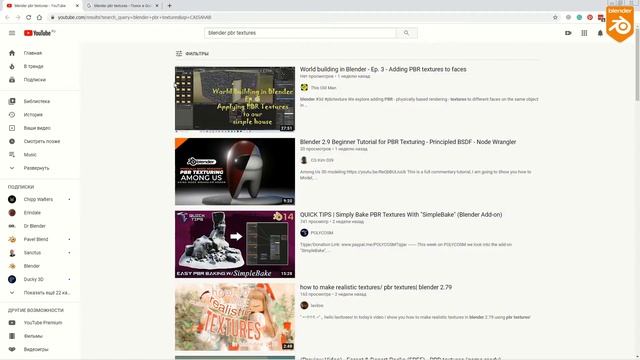Click the red Pinterest extension icon
Image resolution: width=640 pixels, height=360 pixels.
click(x=590, y=18)
